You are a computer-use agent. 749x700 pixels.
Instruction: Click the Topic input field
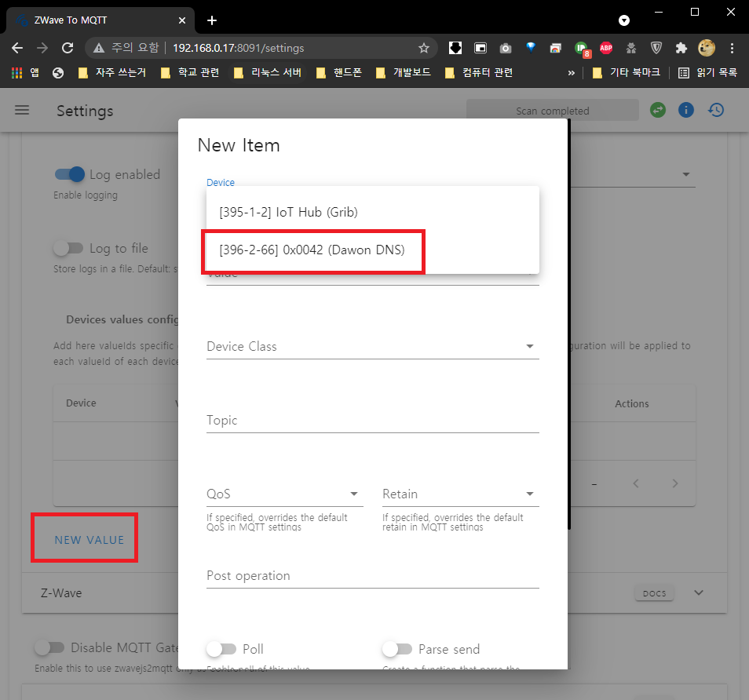(373, 420)
